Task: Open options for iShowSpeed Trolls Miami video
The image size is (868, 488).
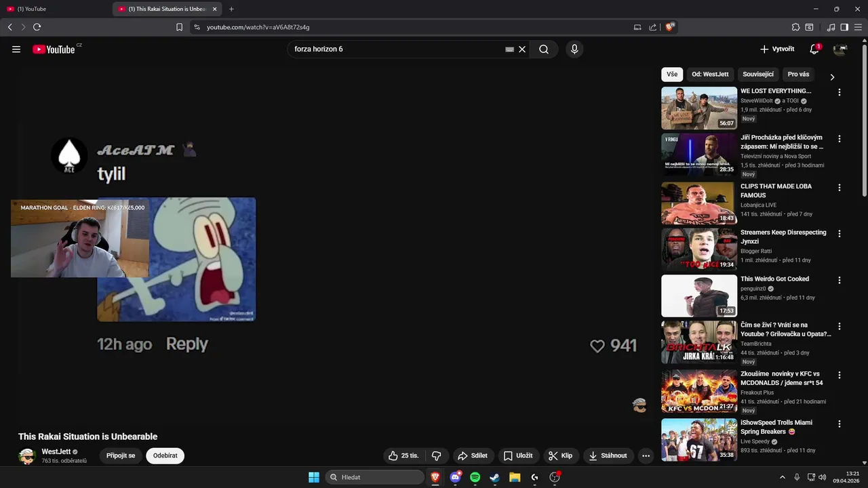Action: [x=839, y=424]
